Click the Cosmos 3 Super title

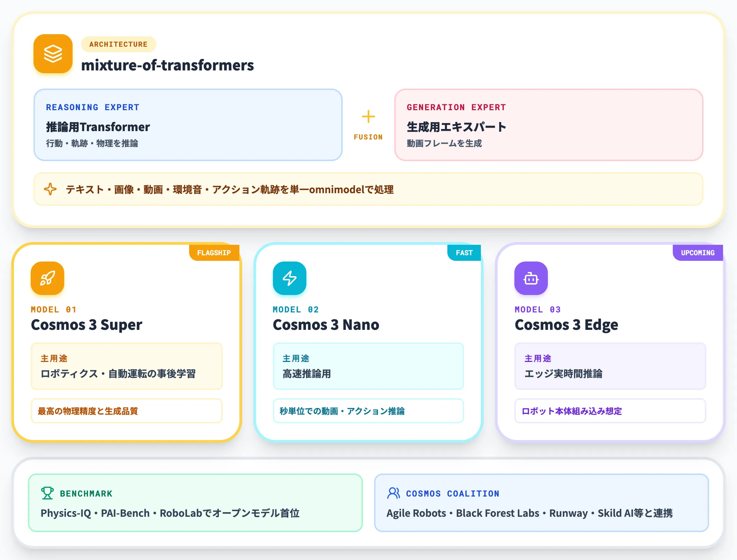(87, 325)
